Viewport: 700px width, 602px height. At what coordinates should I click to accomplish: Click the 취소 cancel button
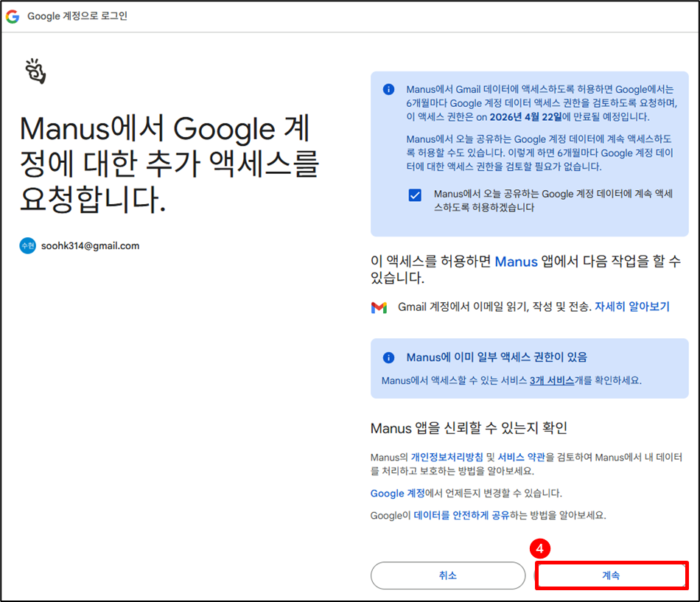(x=448, y=575)
